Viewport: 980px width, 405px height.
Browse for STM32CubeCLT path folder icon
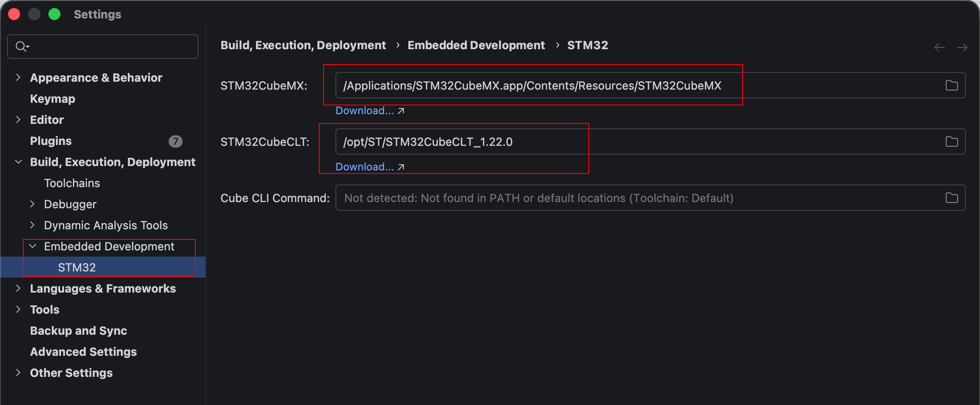point(951,141)
